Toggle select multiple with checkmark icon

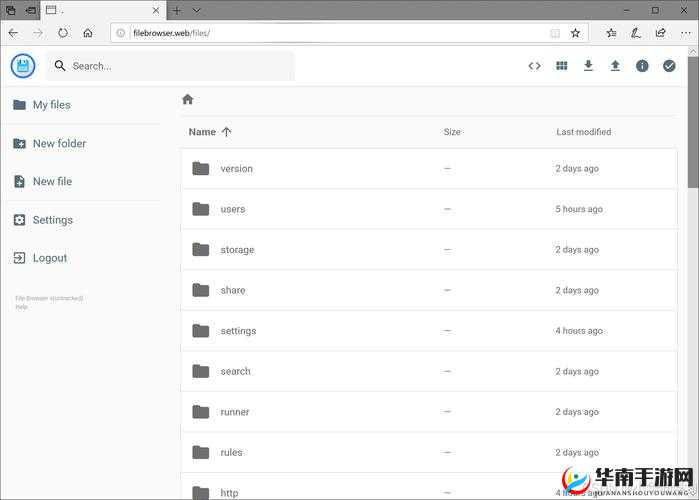point(669,66)
